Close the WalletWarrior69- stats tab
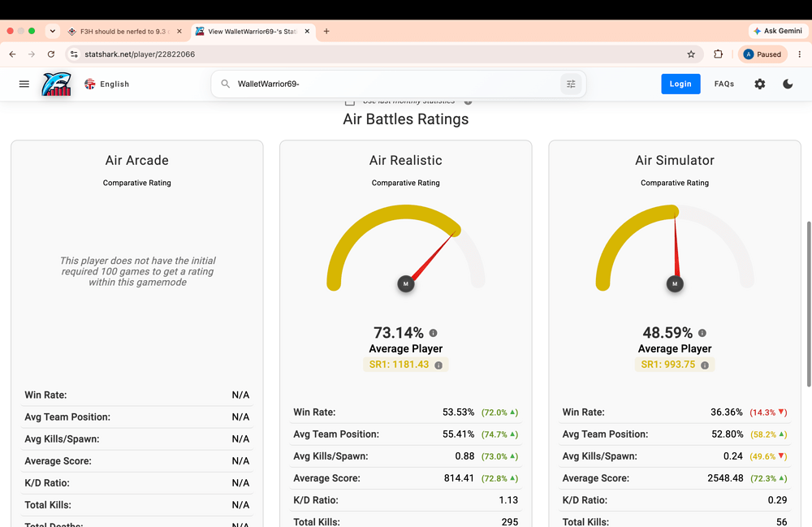The image size is (812, 527). [307, 31]
